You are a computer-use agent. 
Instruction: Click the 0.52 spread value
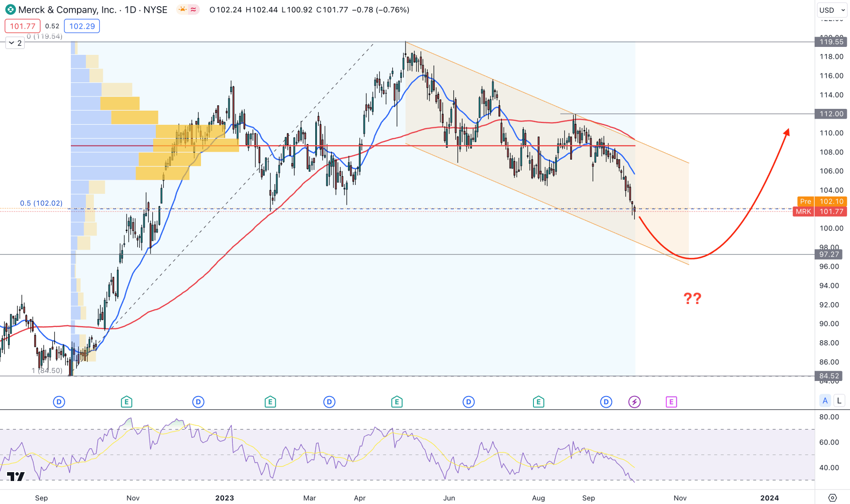[52, 26]
